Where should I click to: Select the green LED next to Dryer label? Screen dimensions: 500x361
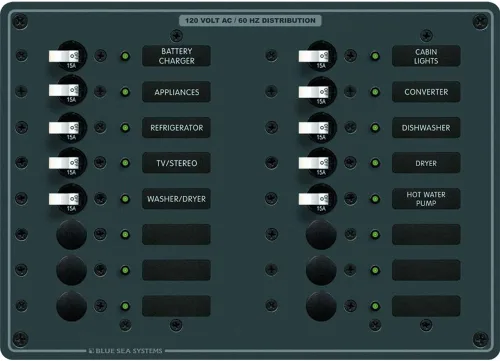click(x=375, y=163)
